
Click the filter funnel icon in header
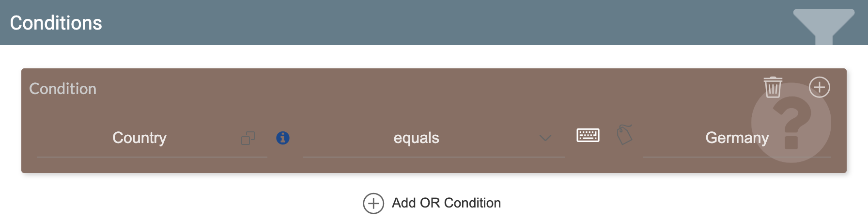click(x=823, y=25)
